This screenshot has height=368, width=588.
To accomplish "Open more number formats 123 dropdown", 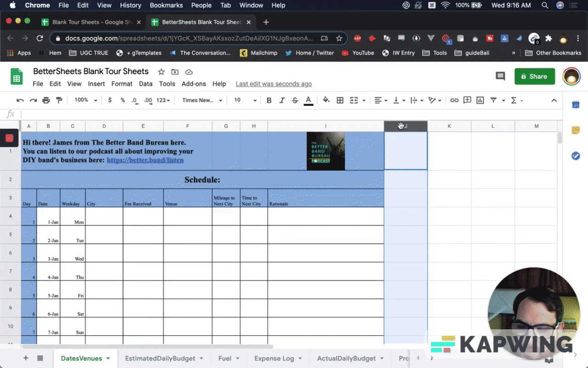I will [x=163, y=100].
